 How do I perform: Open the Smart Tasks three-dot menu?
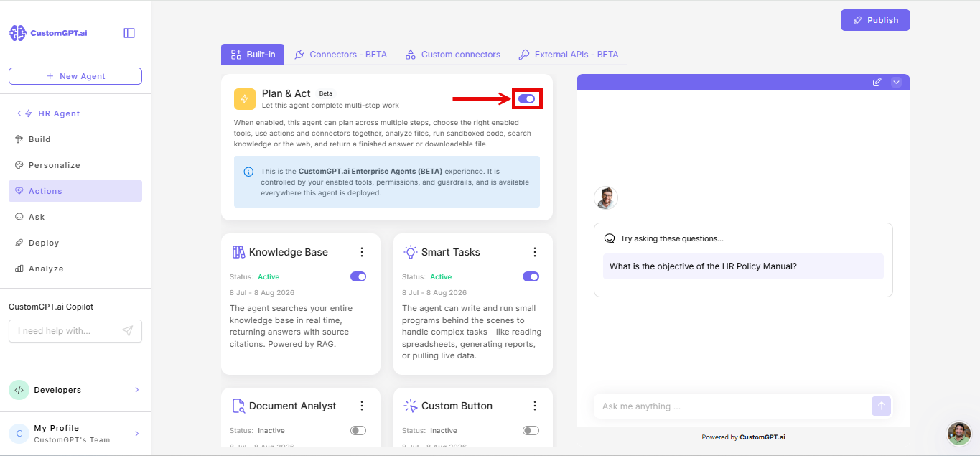click(535, 252)
